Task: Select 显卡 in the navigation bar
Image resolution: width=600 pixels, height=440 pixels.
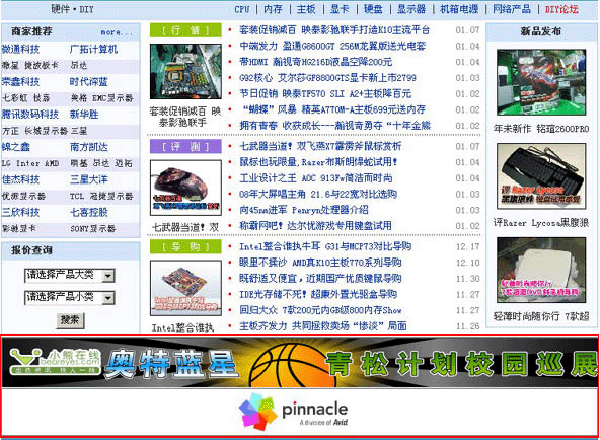Action: (339, 9)
